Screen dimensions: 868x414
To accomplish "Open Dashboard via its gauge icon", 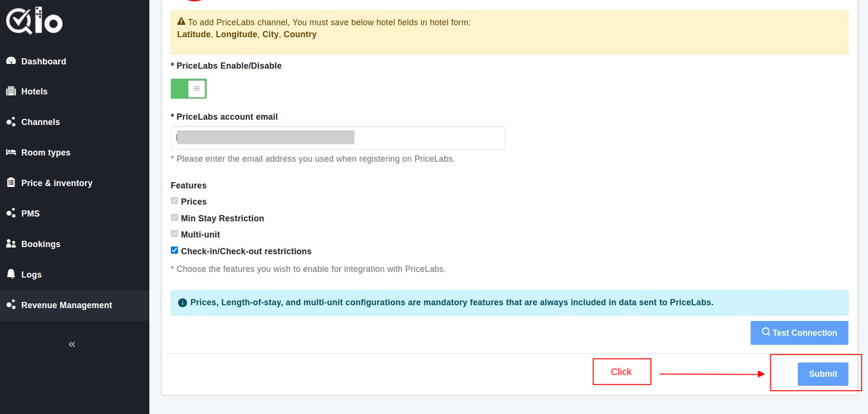I will tap(11, 61).
